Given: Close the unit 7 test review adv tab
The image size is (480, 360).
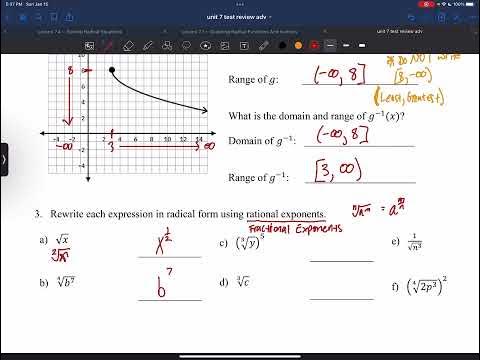Looking at the screenshot, I should (325, 31).
